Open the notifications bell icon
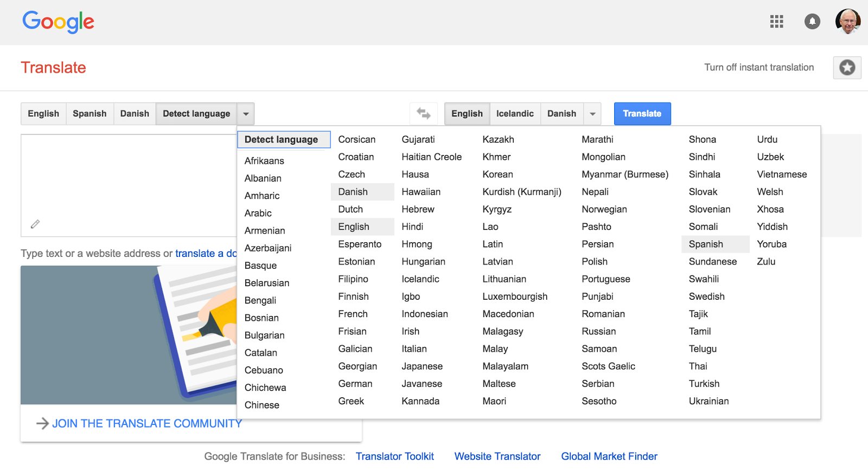 click(x=812, y=21)
